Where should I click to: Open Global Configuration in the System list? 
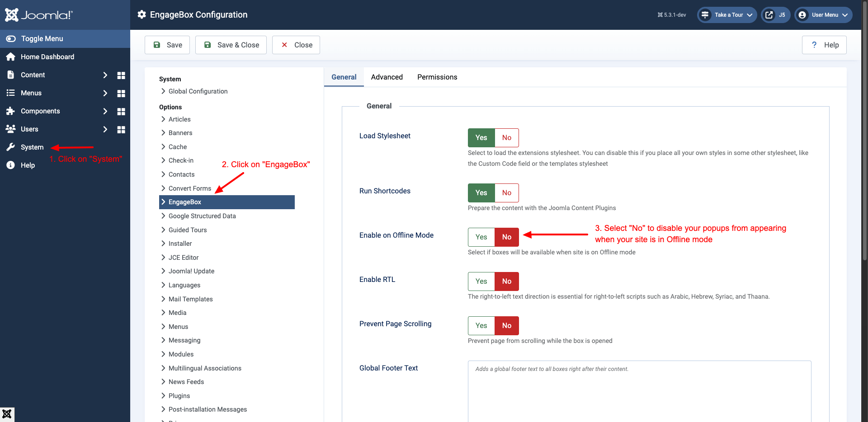tap(198, 91)
